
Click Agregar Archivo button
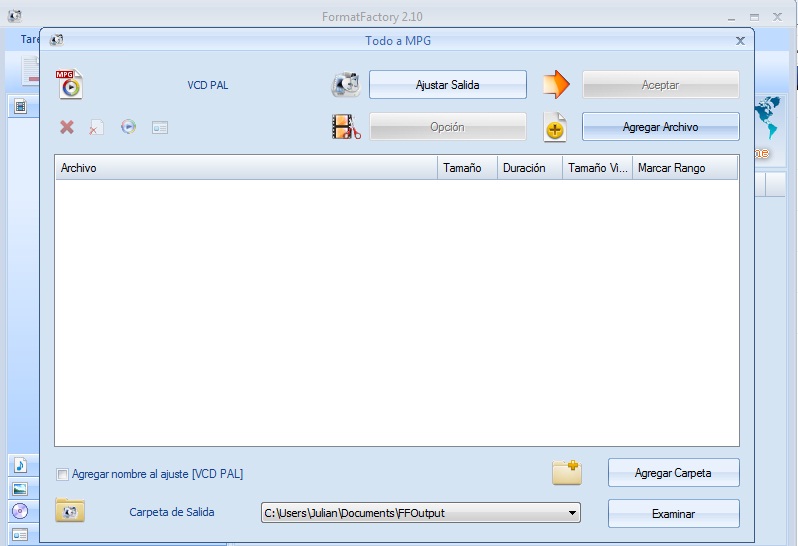tap(661, 127)
